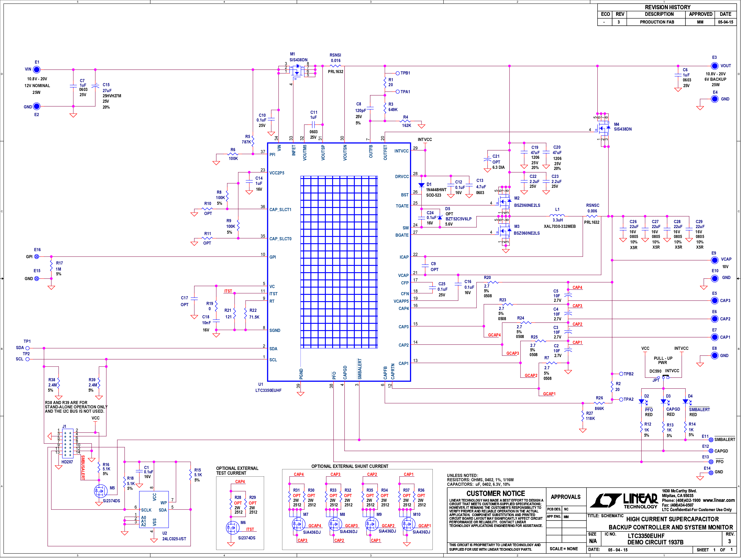Click the U2 24LC025 EEPROM block

coord(154,509)
